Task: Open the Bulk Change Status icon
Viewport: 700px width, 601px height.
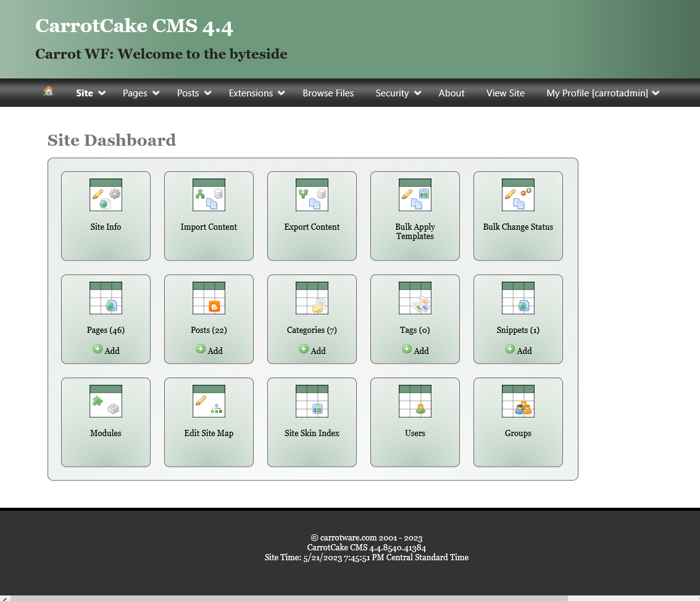Action: (x=519, y=195)
